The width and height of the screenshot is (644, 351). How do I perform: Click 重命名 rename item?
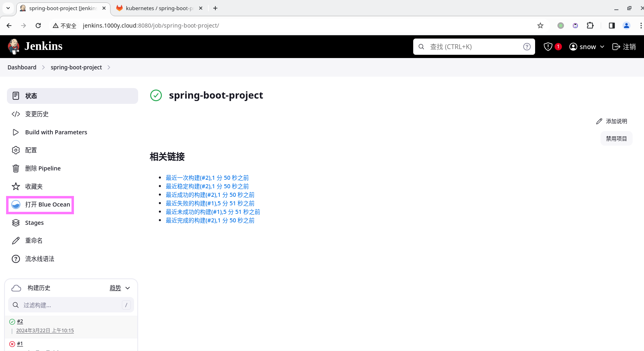(x=72, y=241)
